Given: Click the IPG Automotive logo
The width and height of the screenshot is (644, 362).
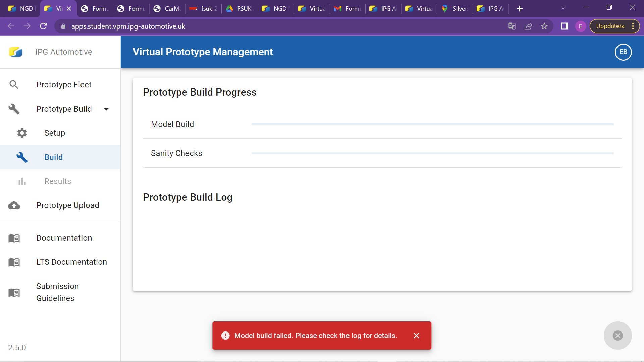Looking at the screenshot, I should tap(16, 52).
